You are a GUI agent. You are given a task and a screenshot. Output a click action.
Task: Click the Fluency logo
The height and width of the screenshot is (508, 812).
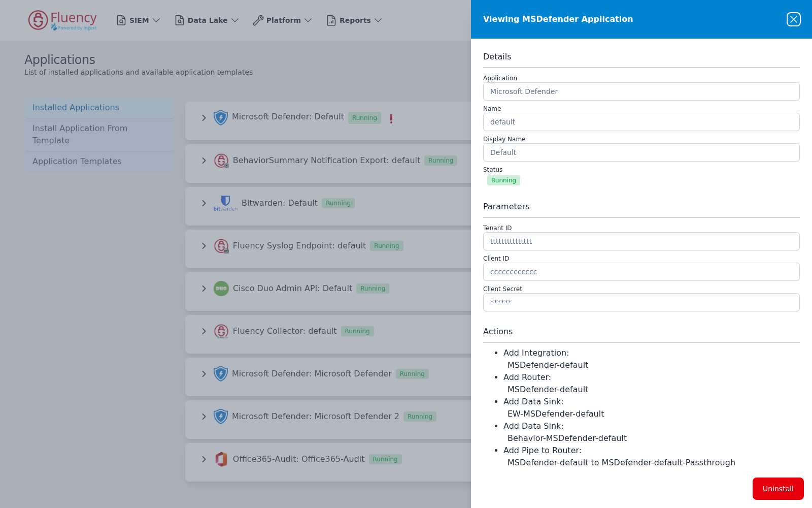(x=62, y=20)
